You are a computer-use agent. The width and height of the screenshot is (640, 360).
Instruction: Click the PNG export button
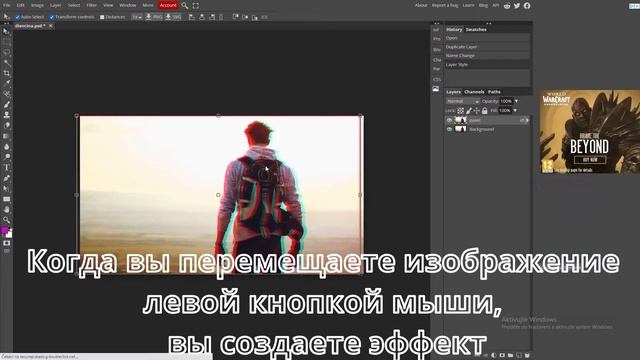[154, 17]
